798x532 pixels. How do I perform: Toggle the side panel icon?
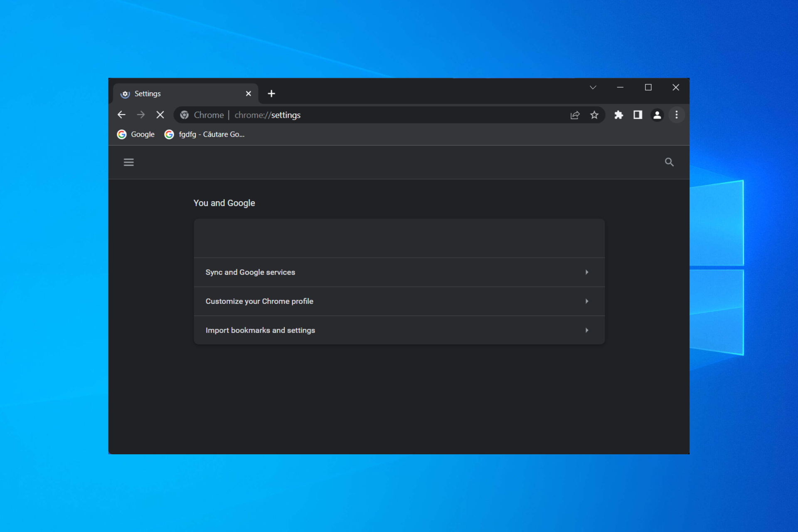pyautogui.click(x=638, y=115)
